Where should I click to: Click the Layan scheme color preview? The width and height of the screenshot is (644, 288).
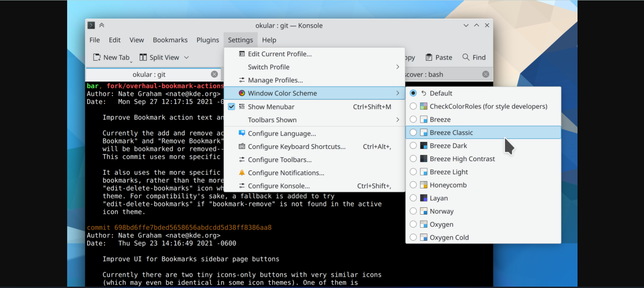point(424,198)
